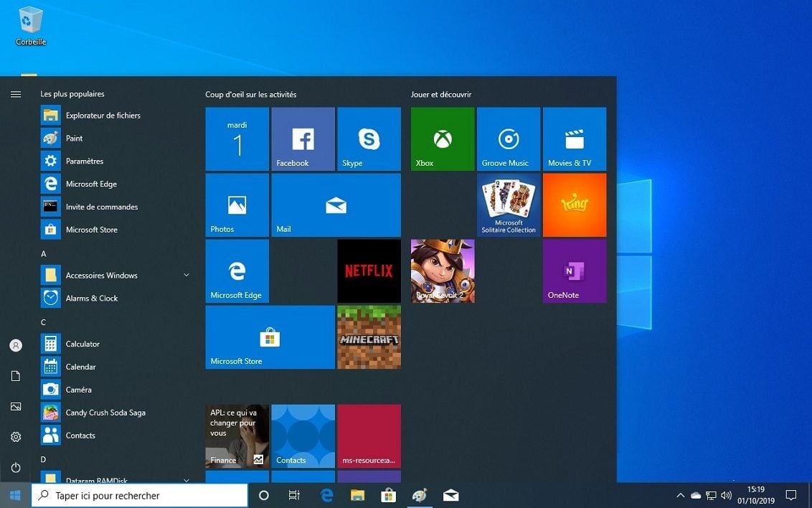Launch Netflix tile
The width and height of the screenshot is (812, 508).
click(x=369, y=271)
